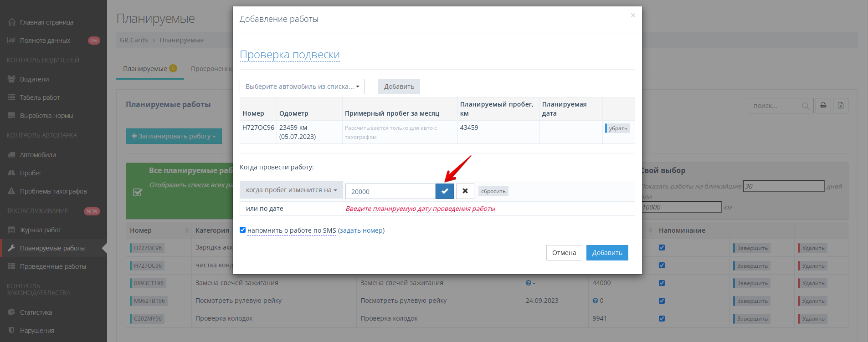Go to Главная страница in sidebar
Viewport: 868px width, 342px height.
pyautogui.click(x=46, y=22)
